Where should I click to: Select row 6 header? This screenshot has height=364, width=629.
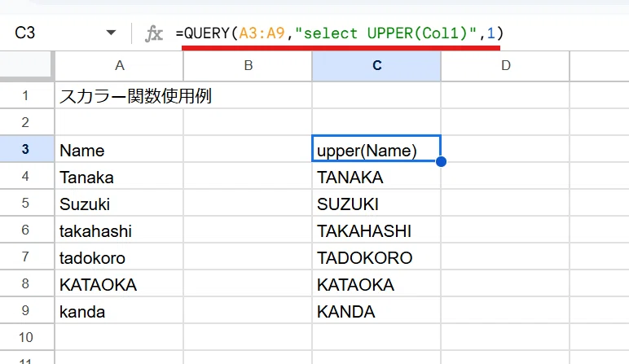click(x=26, y=230)
